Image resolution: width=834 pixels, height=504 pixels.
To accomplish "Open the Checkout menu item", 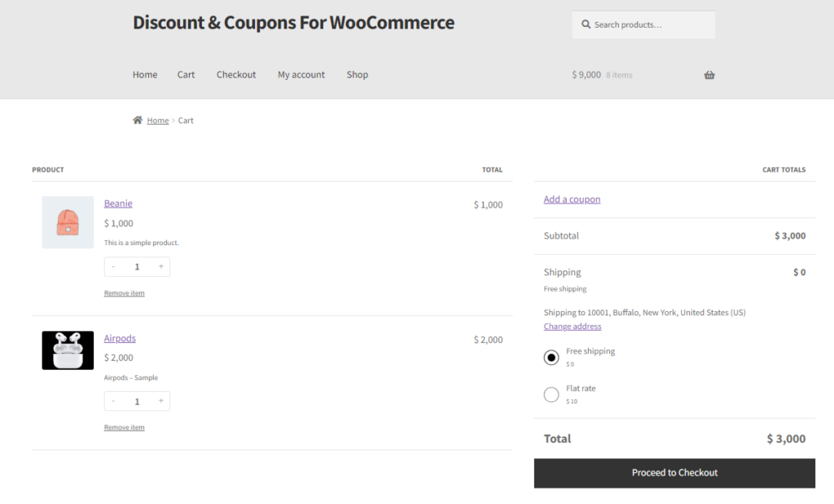I will (x=236, y=74).
